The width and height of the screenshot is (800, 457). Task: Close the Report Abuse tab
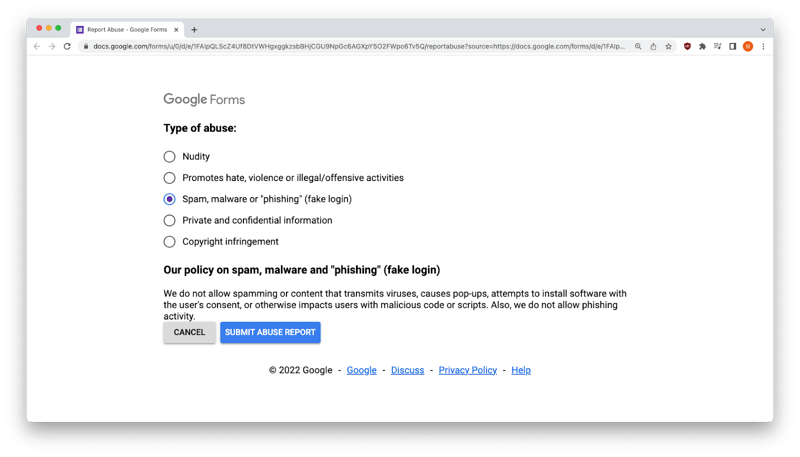pos(176,30)
